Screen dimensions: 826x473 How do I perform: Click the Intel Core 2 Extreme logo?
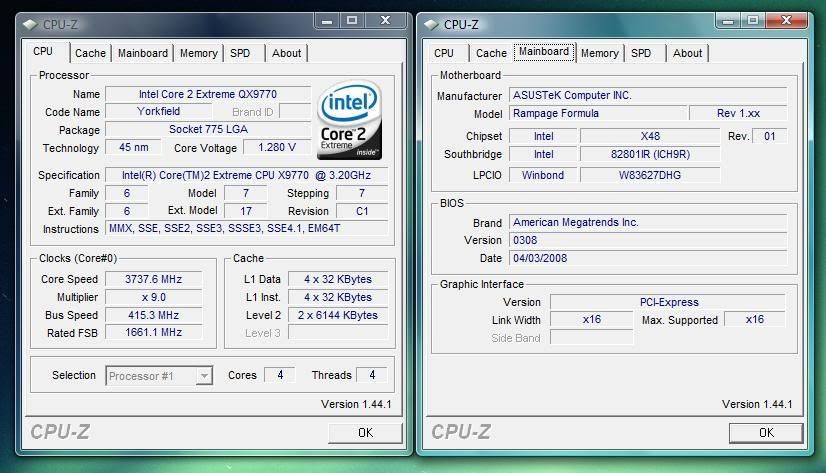[x=349, y=120]
